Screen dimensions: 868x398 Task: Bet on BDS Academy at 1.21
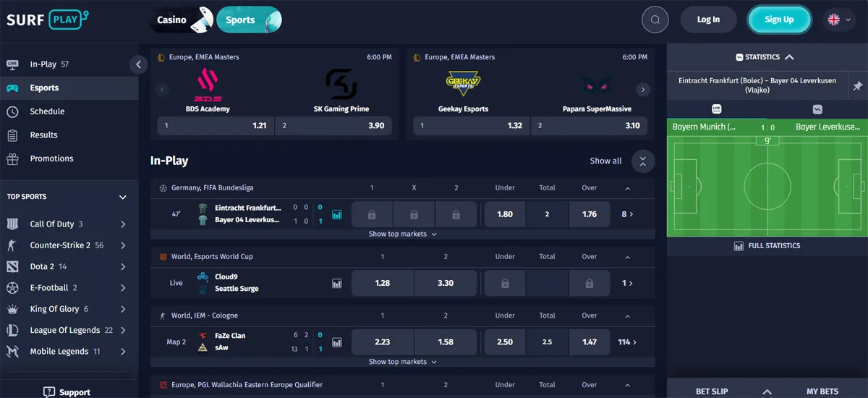coord(216,125)
